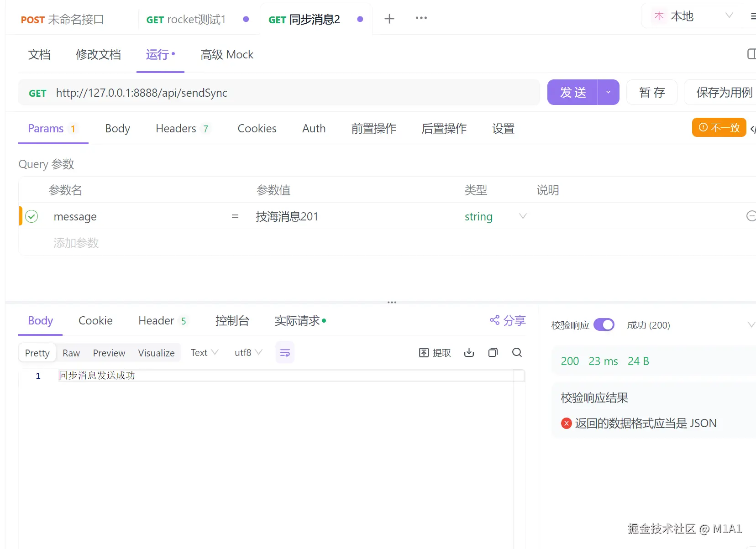
Task: Open the string type dropdown for message
Action: click(x=495, y=216)
